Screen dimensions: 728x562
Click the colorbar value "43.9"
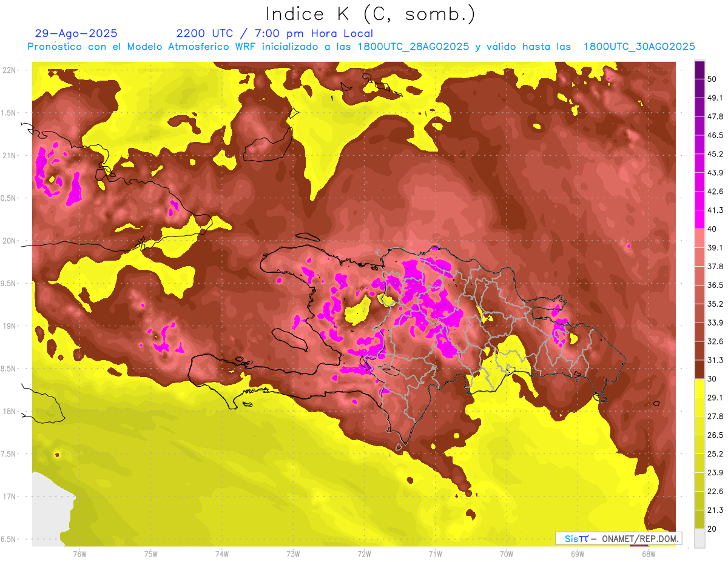(715, 173)
